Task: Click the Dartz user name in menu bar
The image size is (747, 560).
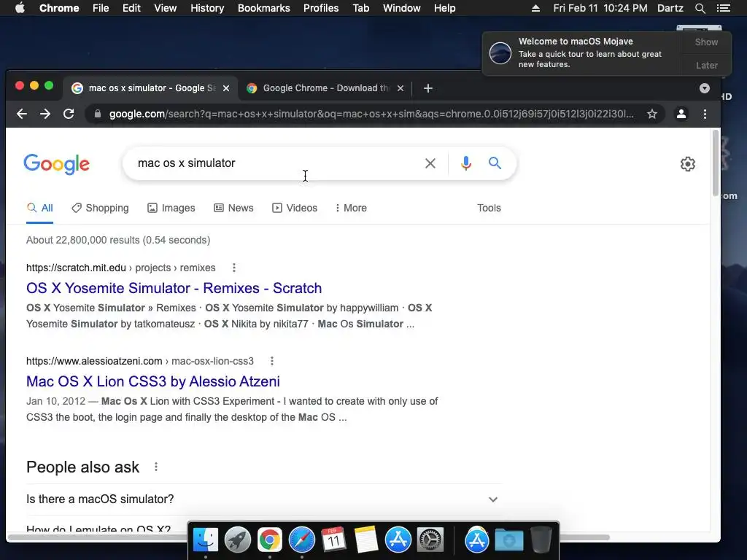Action: pos(670,8)
